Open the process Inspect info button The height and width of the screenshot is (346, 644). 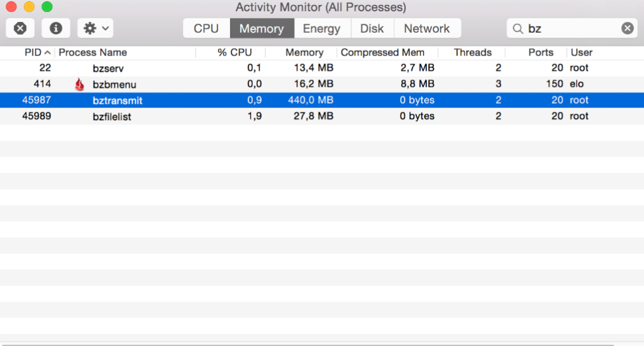click(x=56, y=28)
